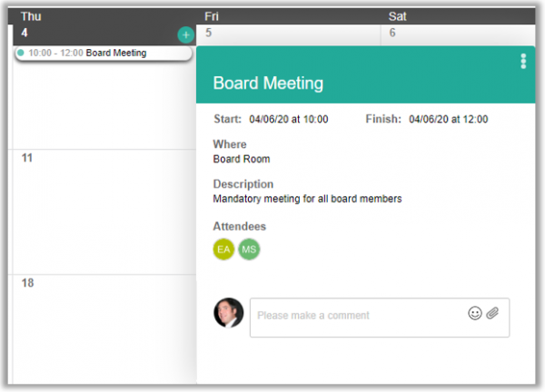Select the Saturday 6 date cell

tap(458, 34)
